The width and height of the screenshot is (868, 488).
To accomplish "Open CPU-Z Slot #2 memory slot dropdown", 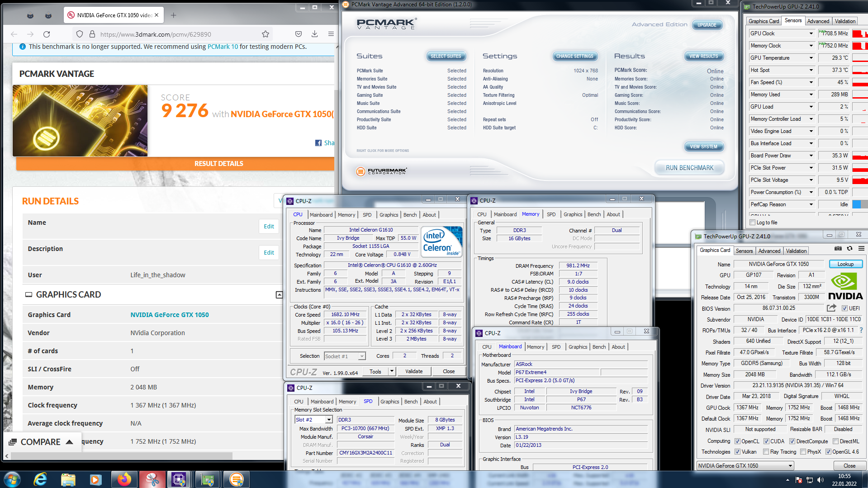I will point(313,420).
